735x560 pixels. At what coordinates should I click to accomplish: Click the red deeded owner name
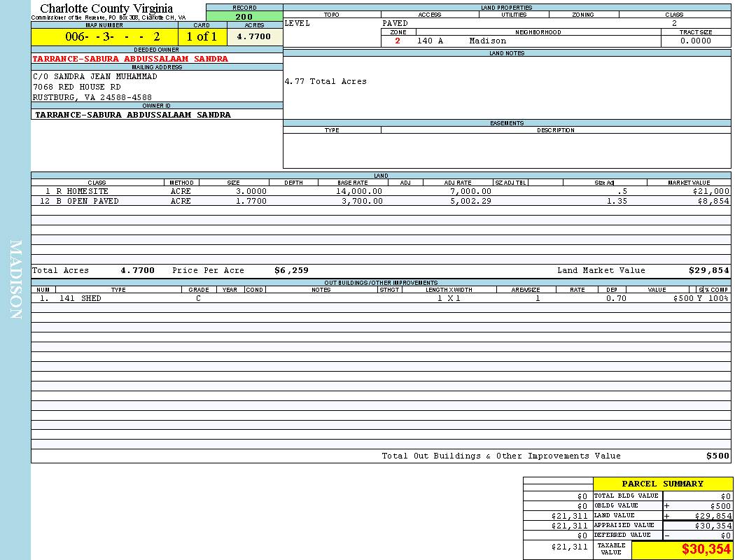click(x=130, y=59)
